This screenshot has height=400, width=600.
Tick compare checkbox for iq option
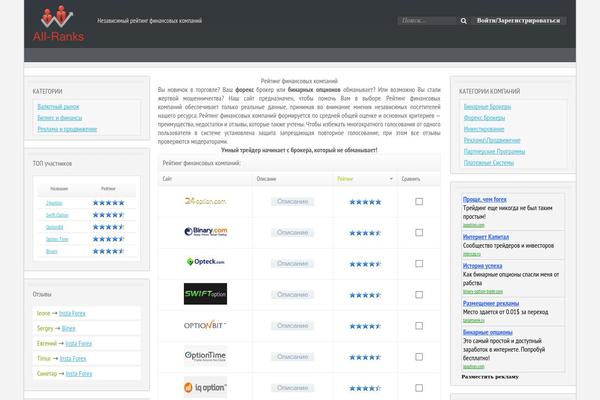pyautogui.click(x=419, y=388)
